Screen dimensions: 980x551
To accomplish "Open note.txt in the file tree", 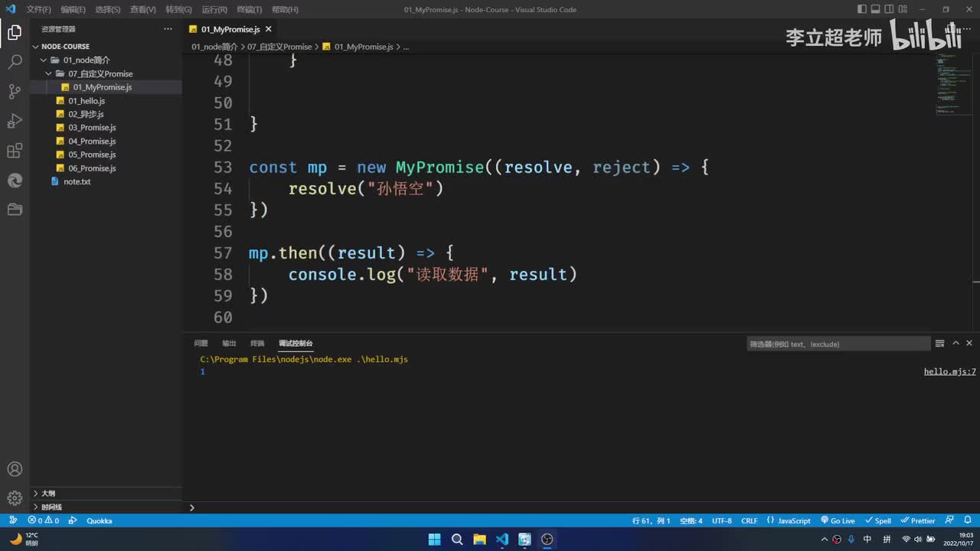I will click(77, 181).
